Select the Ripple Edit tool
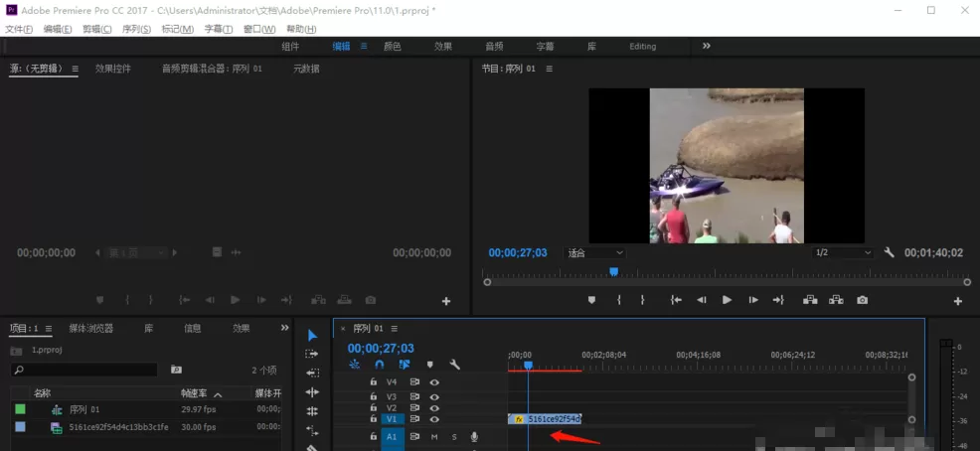Image resolution: width=980 pixels, height=451 pixels. [x=312, y=373]
